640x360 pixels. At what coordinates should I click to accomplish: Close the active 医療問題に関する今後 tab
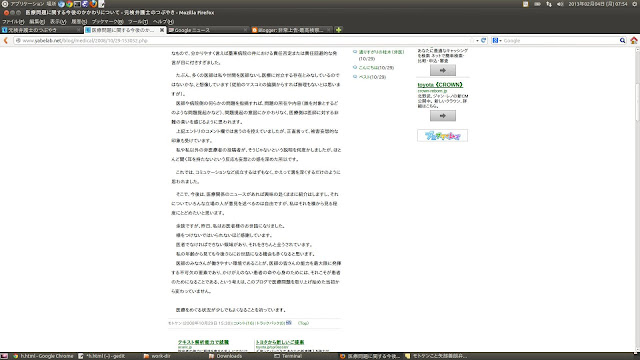(x=162, y=30)
